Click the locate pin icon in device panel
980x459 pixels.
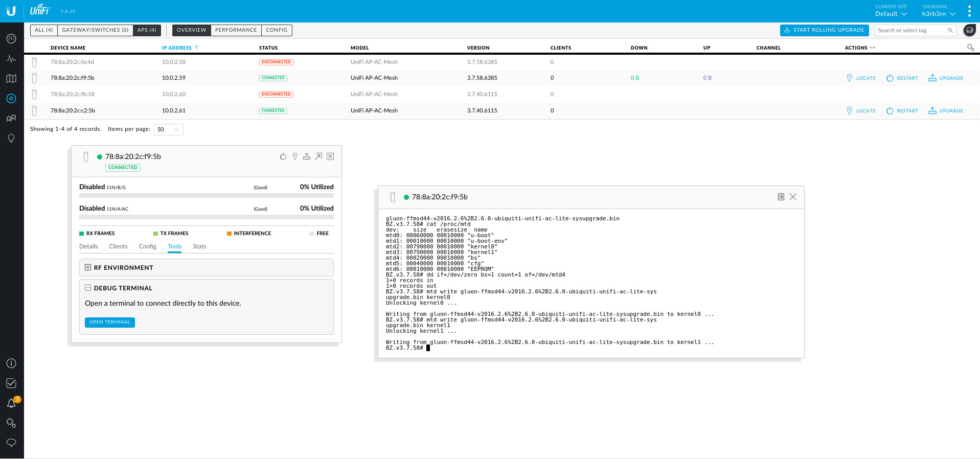point(295,156)
